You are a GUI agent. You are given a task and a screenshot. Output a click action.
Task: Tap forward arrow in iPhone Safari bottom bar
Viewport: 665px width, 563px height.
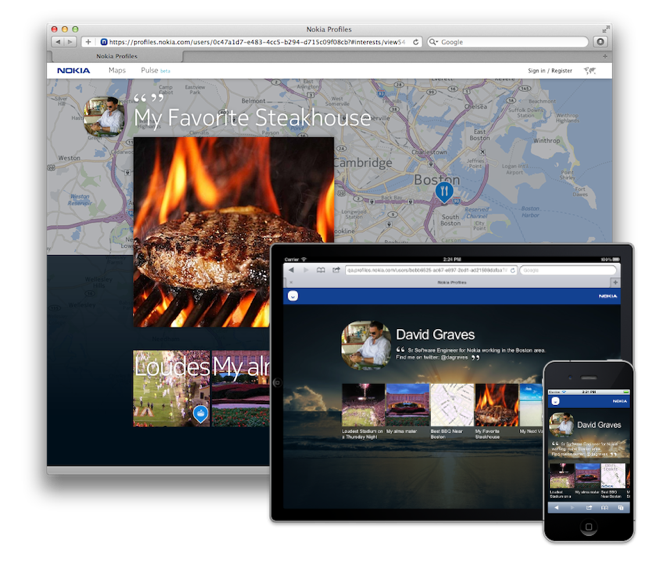573,507
